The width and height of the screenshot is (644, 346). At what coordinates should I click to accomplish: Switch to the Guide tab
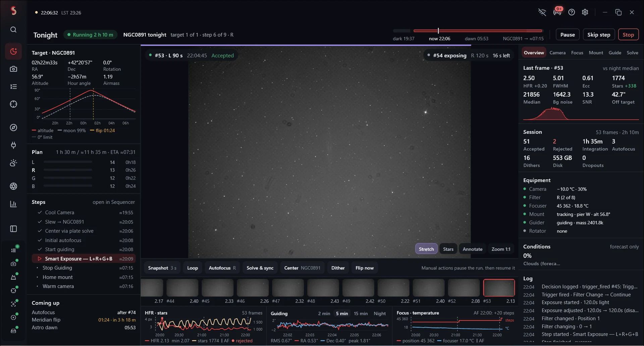point(615,53)
